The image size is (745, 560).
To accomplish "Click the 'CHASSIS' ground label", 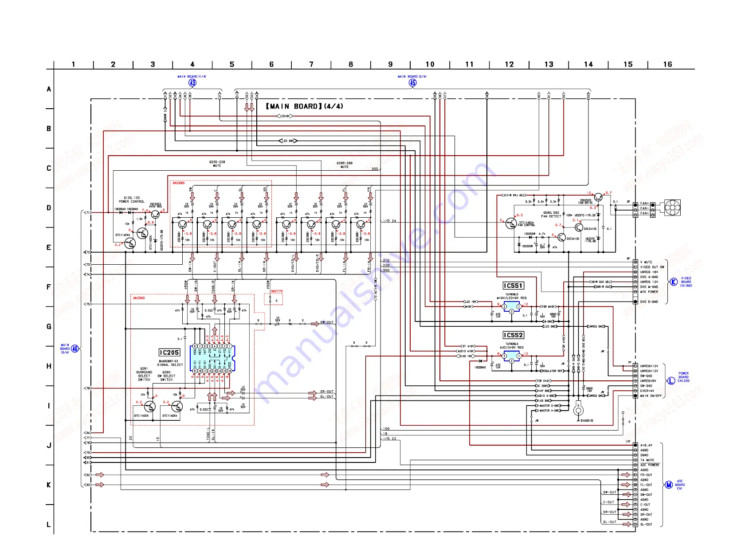I will 587,421.
